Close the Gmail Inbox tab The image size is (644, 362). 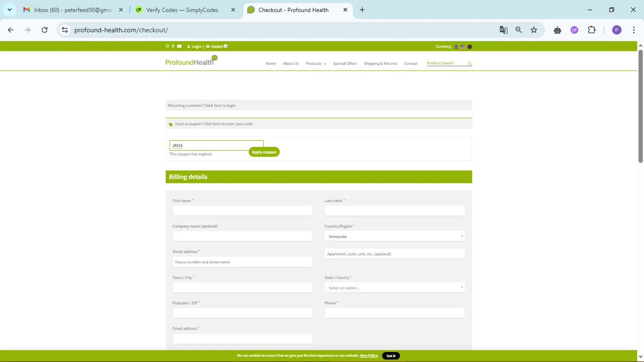click(121, 10)
